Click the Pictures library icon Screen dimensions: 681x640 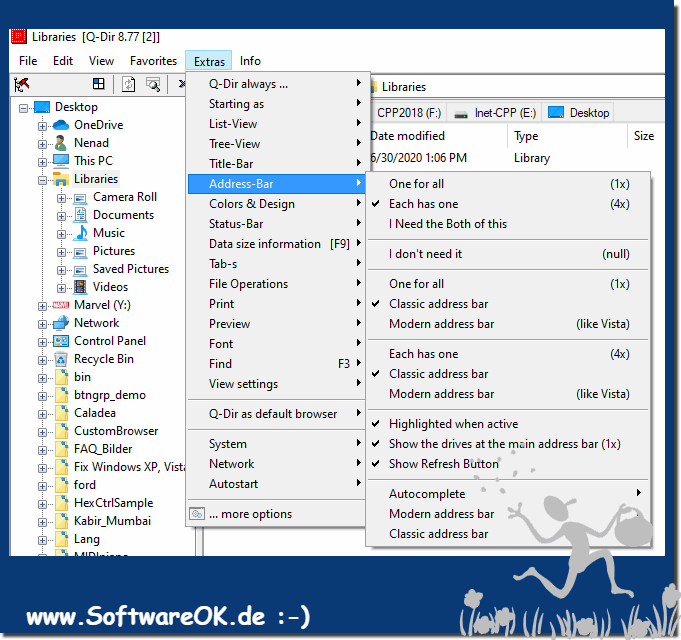(x=80, y=252)
